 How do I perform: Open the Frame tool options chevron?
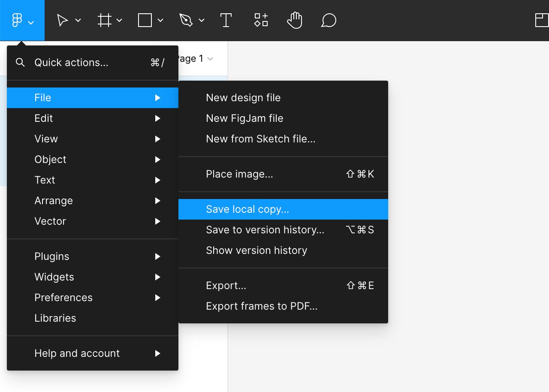point(119,20)
